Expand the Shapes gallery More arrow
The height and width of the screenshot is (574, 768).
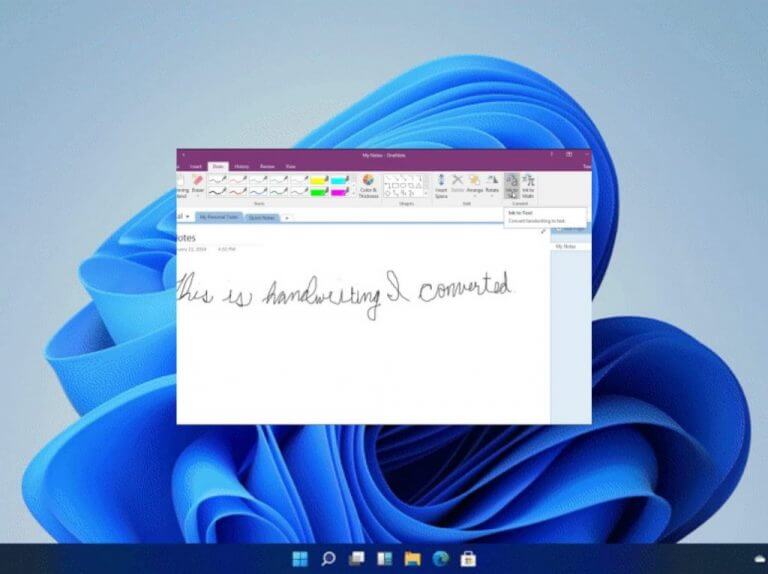tap(426, 194)
